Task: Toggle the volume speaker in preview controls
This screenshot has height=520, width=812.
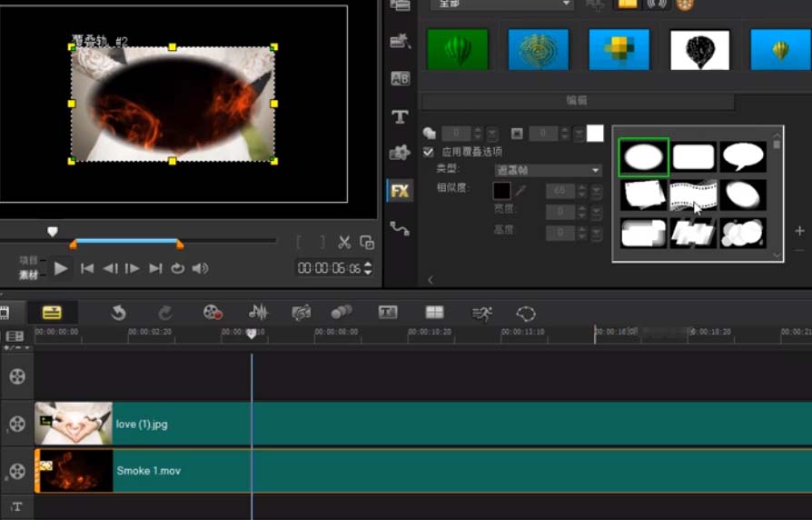Action: (201, 268)
